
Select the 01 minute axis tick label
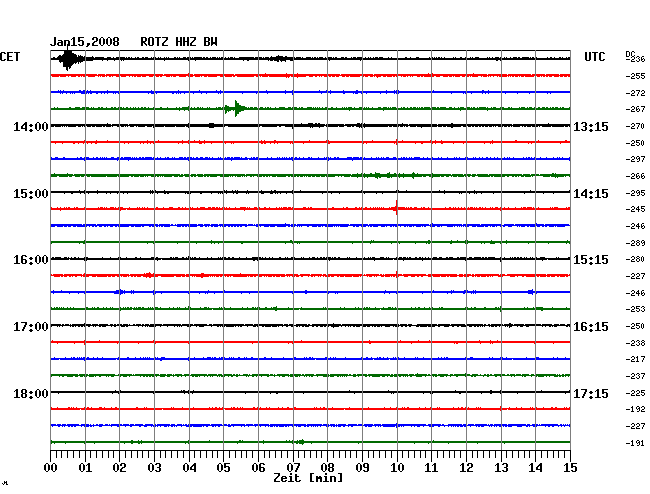[x=85, y=468]
